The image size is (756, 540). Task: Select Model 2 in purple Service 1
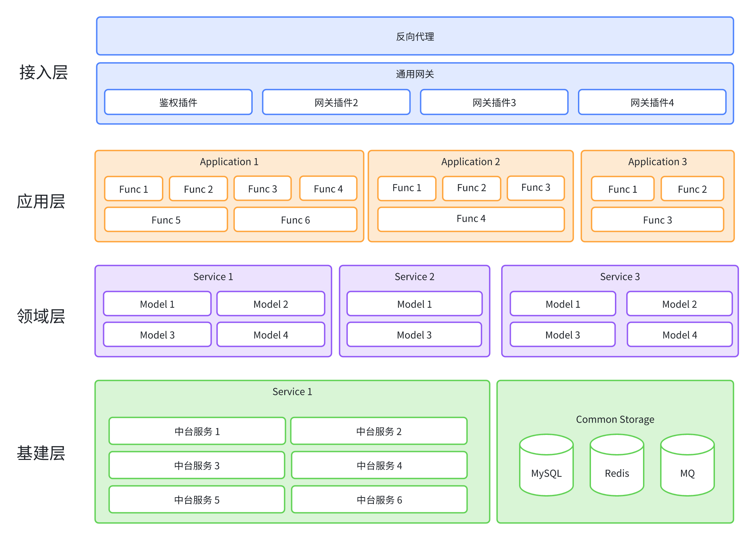tap(270, 304)
